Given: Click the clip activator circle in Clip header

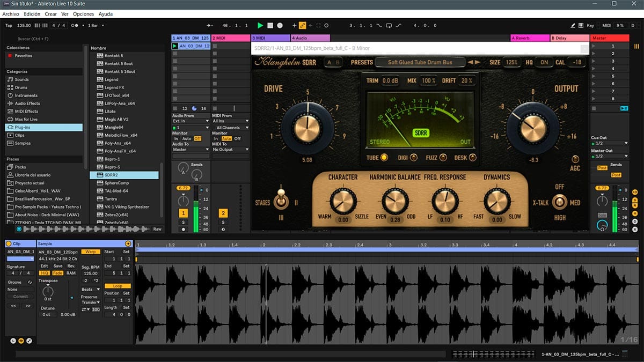Looking at the screenshot, I should pyautogui.click(x=9, y=243).
